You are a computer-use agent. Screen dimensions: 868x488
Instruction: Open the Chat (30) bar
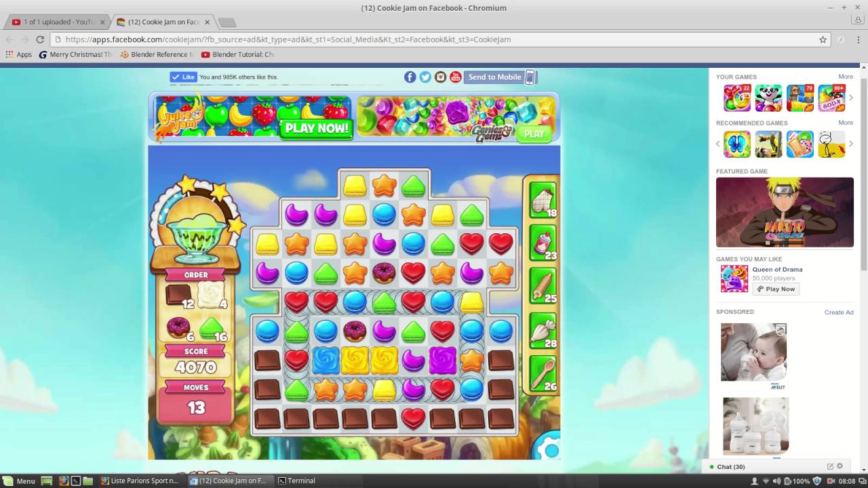click(731, 466)
